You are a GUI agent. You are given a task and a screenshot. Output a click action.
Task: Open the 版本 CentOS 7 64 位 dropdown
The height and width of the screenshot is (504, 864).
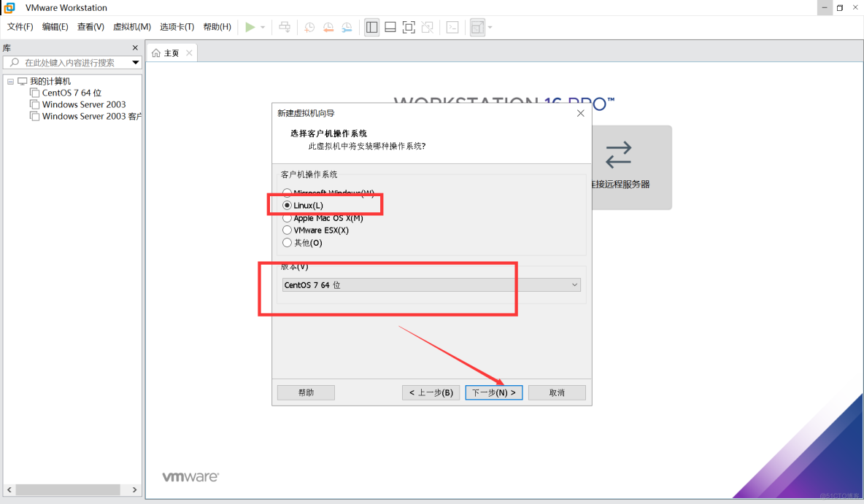[x=431, y=284]
